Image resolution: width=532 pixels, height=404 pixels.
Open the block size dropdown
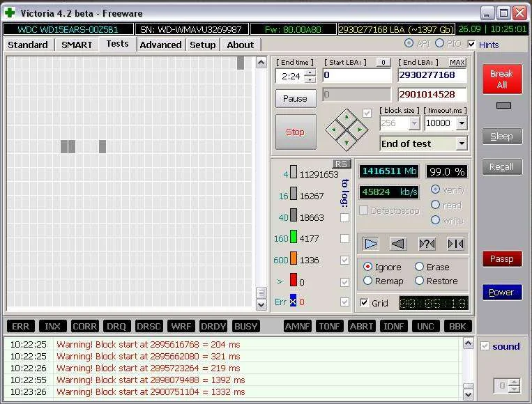click(414, 123)
